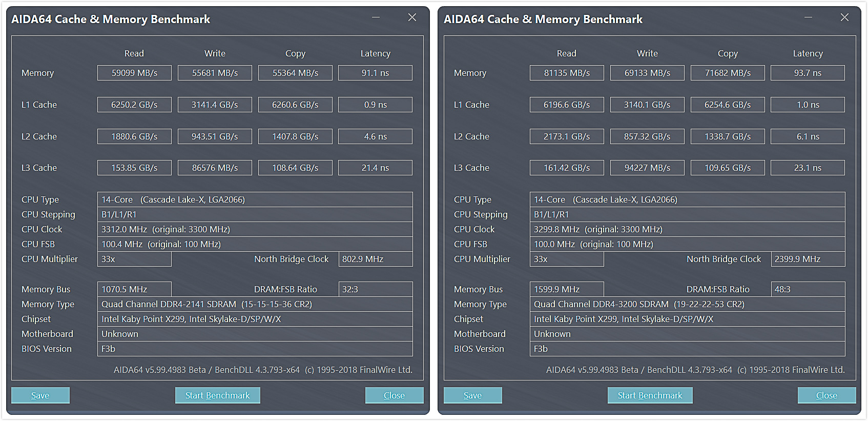
Task: Select the DDR4-3200 SDRAM Memory Type field
Action: (687, 304)
